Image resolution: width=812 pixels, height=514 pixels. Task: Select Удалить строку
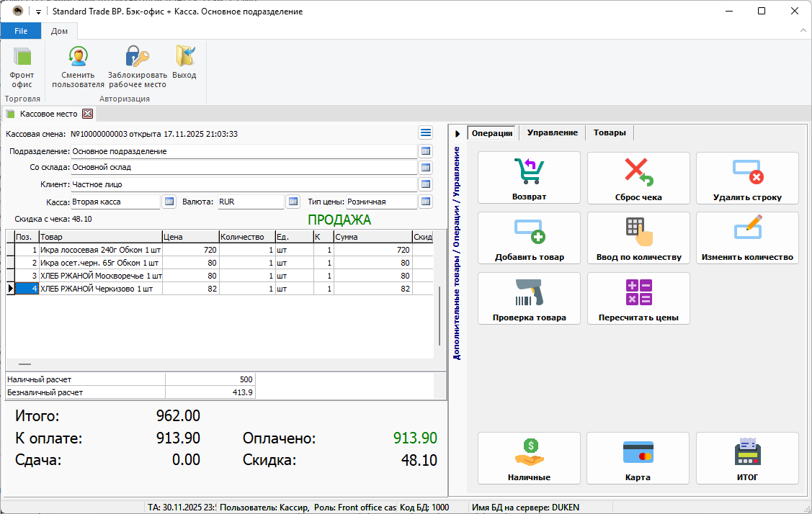747,178
